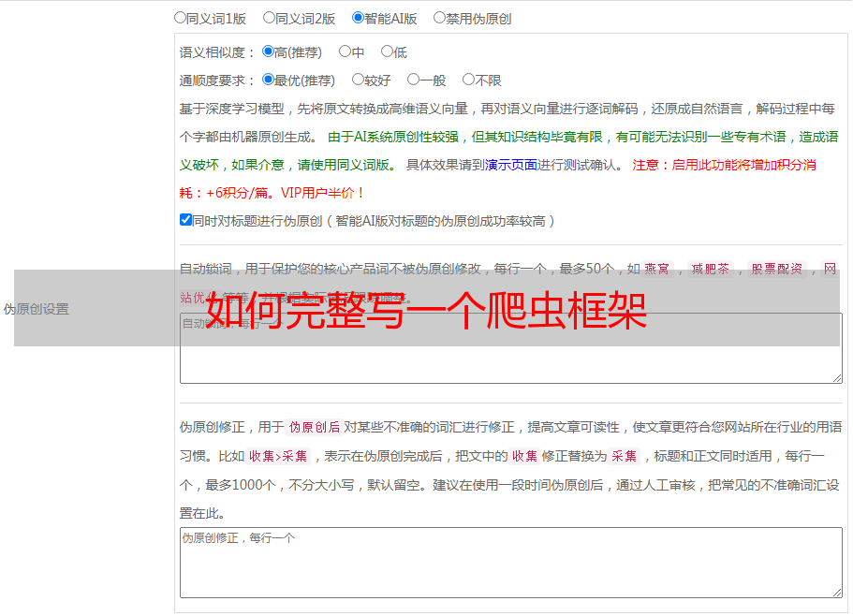Grab resize handle of 自动锁词 textarea
This screenshot has height=616, width=853.
[x=837, y=378]
